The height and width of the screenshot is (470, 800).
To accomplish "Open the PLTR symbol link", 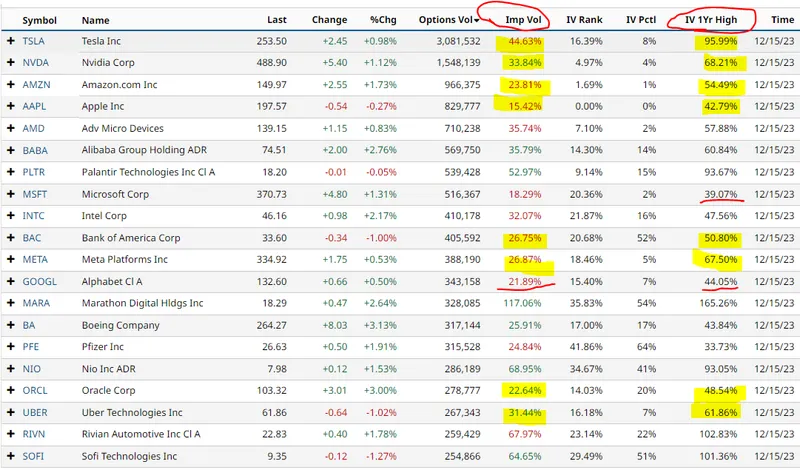I will pos(34,172).
